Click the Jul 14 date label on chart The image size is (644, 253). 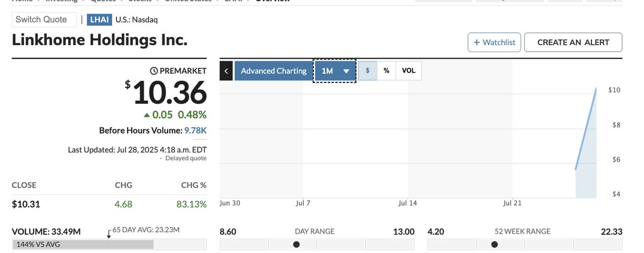pyautogui.click(x=408, y=203)
